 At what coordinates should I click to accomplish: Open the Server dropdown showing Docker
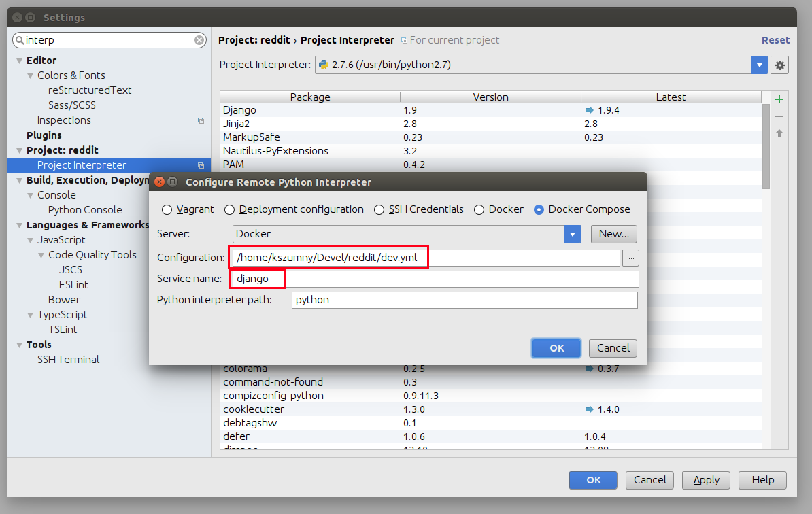pyautogui.click(x=572, y=234)
